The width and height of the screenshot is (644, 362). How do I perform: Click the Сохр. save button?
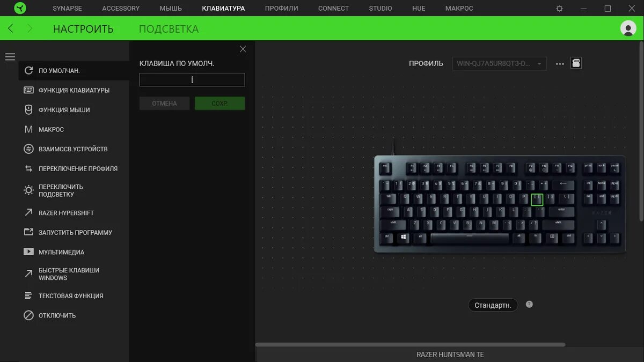point(219,104)
